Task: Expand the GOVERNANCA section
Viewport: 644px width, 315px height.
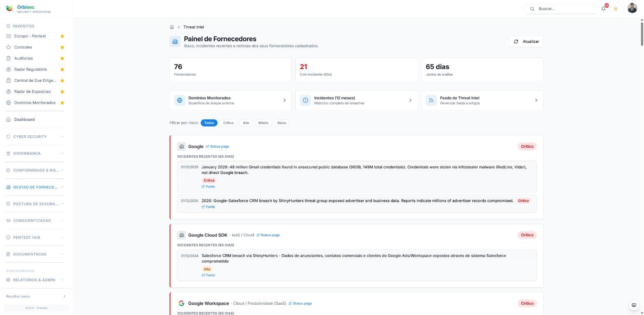Action: tap(35, 153)
